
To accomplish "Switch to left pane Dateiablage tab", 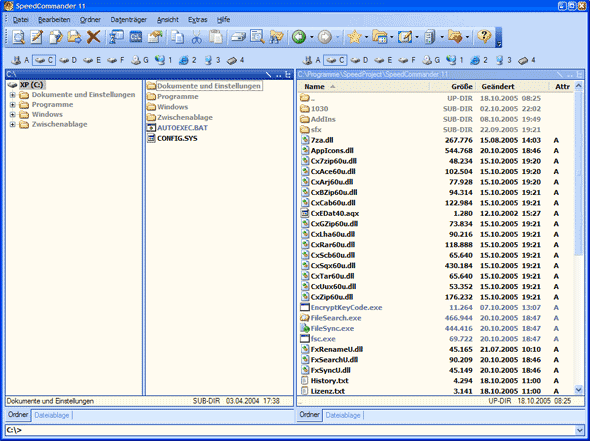I will pos(52,415).
